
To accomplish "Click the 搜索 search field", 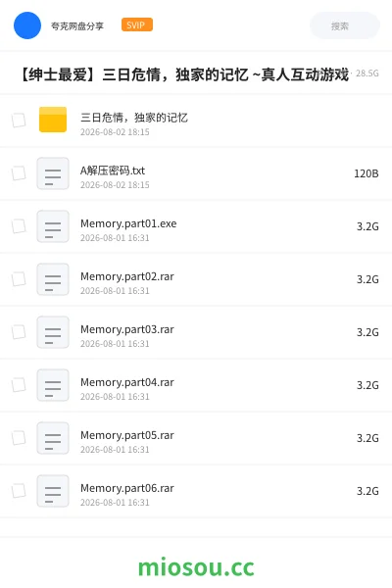I will pos(345,25).
